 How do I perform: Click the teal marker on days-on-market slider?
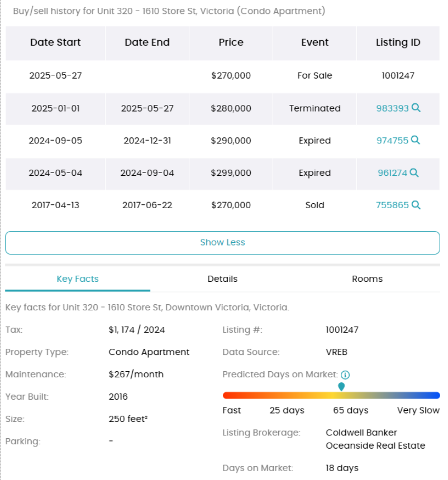tap(341, 387)
